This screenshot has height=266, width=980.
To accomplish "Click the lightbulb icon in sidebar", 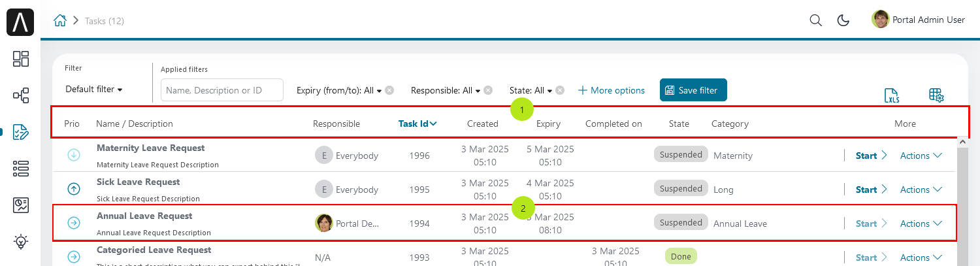I will tap(21, 242).
